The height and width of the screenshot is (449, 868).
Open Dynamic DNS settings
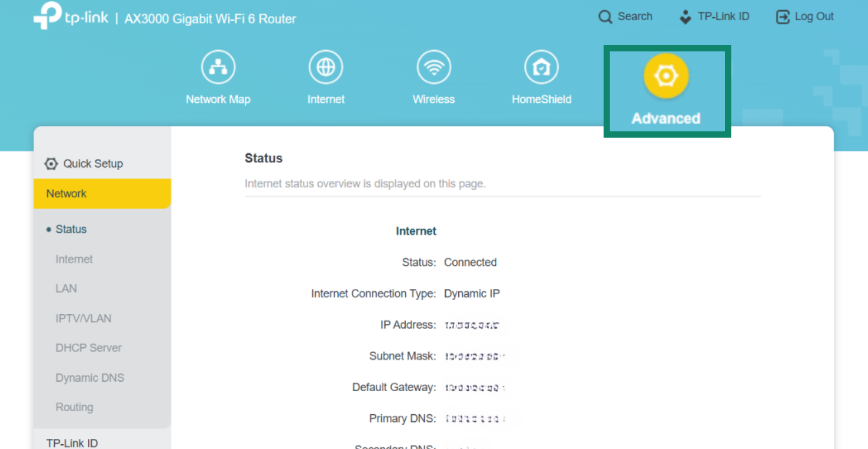point(90,378)
